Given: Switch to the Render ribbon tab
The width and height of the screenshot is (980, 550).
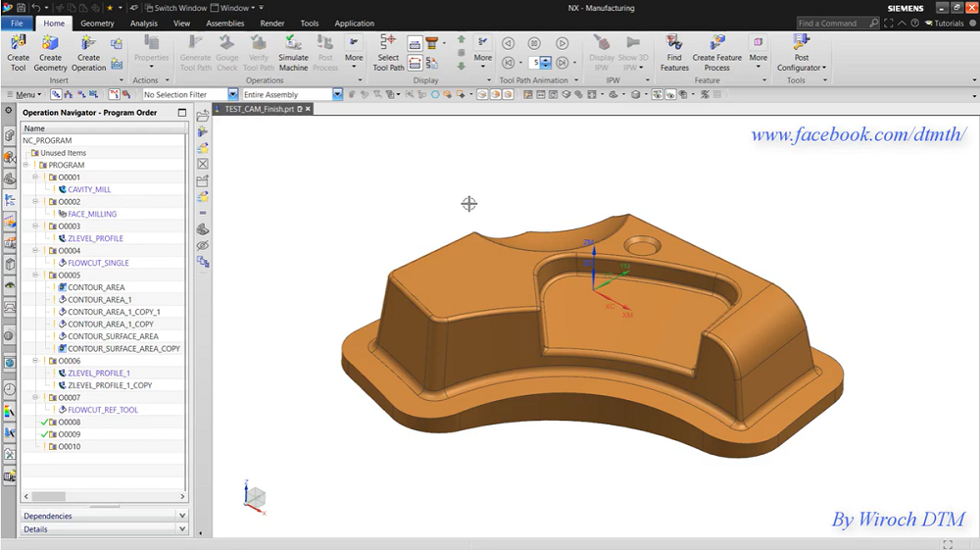Looking at the screenshot, I should pos(271,24).
